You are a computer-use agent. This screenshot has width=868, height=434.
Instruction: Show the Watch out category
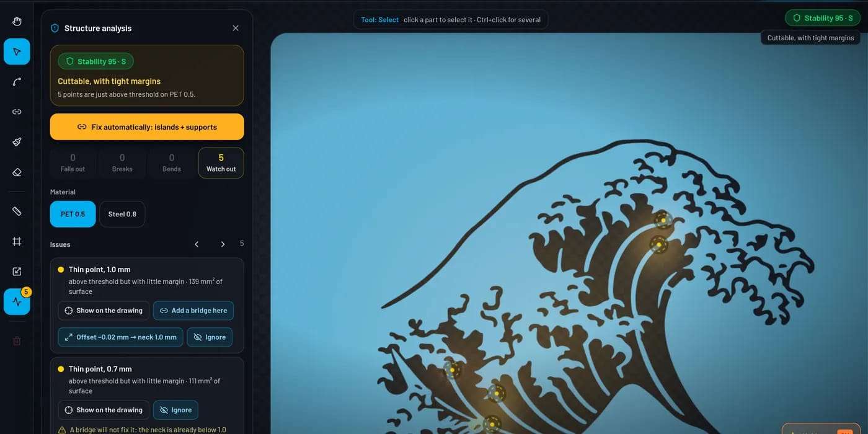tap(221, 163)
